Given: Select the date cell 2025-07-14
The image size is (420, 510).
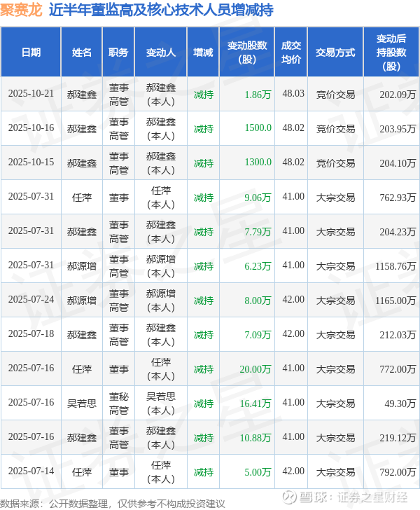Looking at the screenshot, I should (31, 471).
